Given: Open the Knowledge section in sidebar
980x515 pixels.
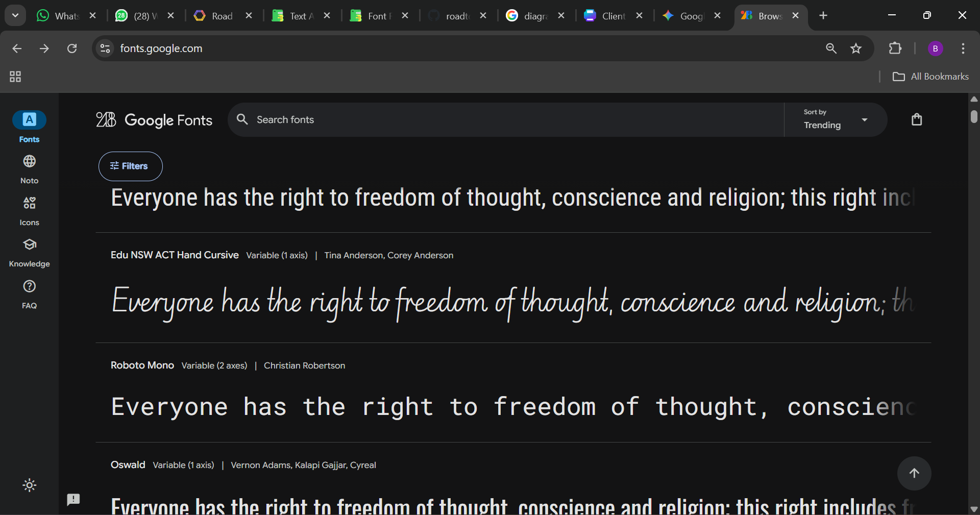Looking at the screenshot, I should click(x=29, y=252).
